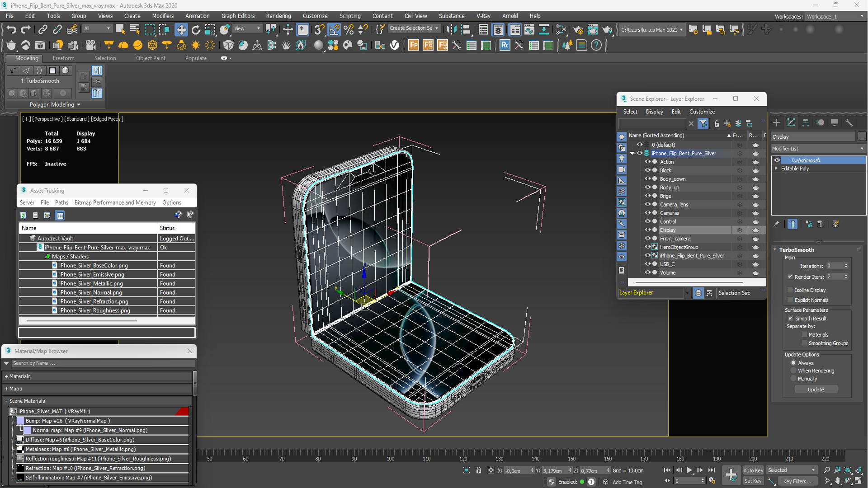This screenshot has height=488, width=868.
Task: Refresh Asset Tracking list icon
Action: pos(23,216)
